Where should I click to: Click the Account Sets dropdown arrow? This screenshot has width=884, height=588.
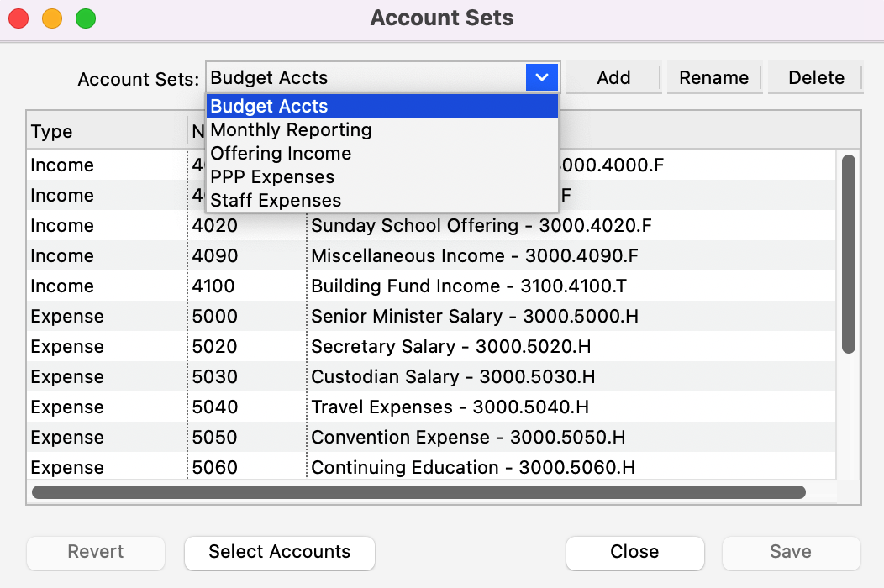542,77
